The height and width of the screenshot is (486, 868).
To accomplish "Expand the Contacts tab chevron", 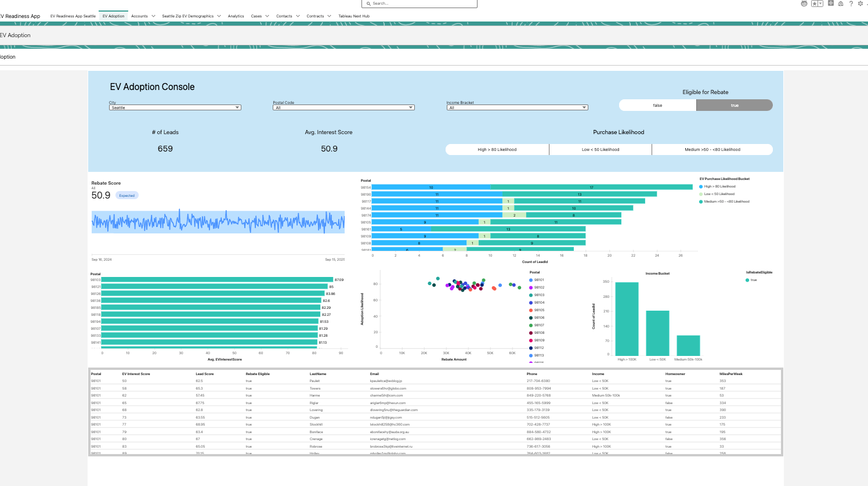I will 298,16.
